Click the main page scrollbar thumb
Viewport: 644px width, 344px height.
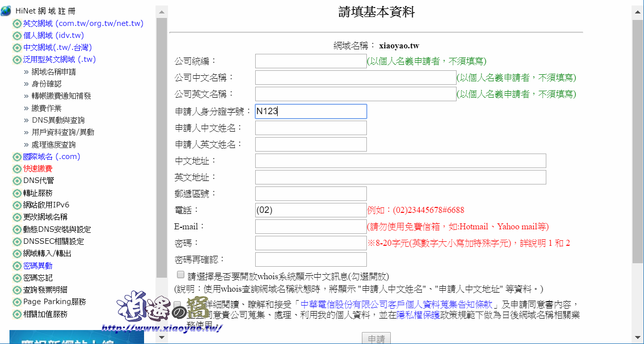point(638,142)
